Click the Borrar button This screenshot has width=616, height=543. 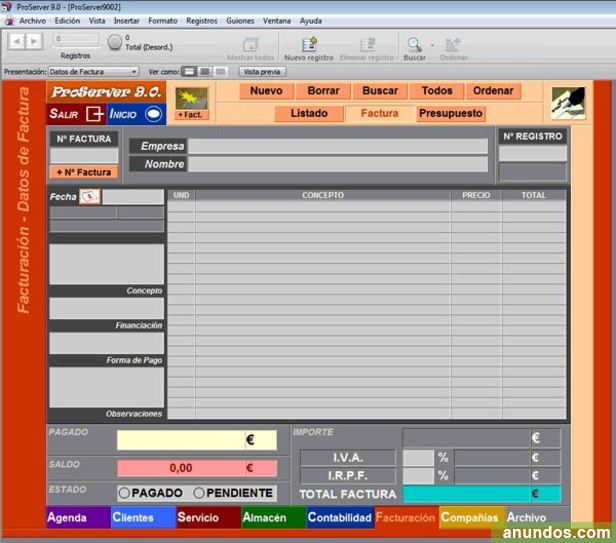(x=323, y=91)
